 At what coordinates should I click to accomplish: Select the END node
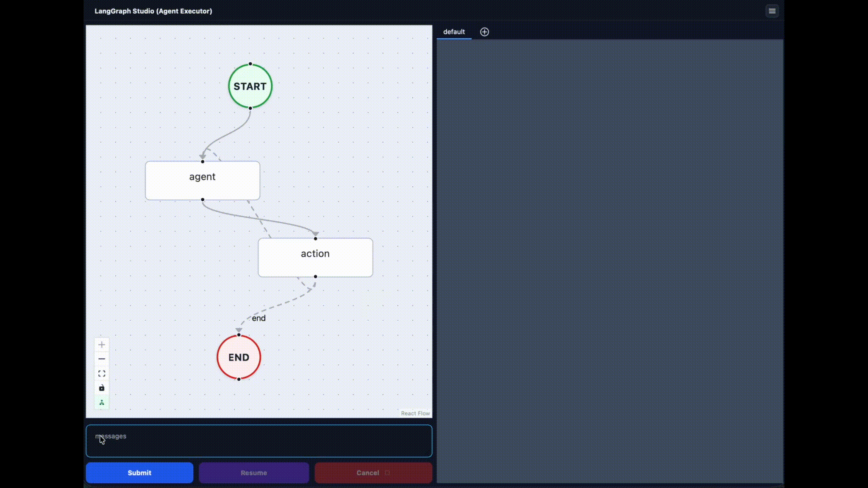[x=239, y=357]
